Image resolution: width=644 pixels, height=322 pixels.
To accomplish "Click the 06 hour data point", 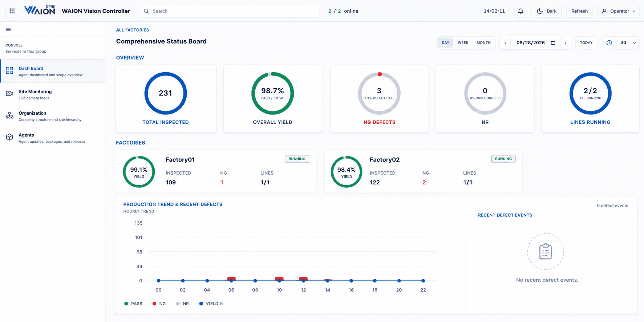I will pyautogui.click(x=231, y=281).
